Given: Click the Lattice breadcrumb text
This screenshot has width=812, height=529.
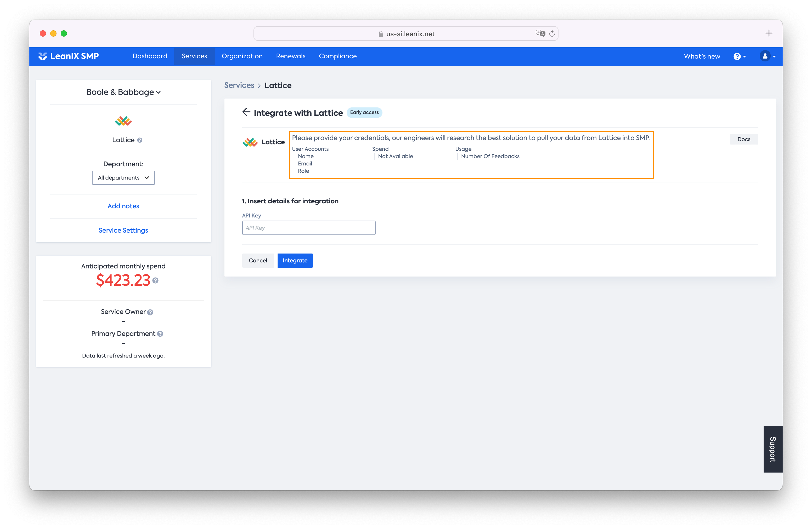Looking at the screenshot, I should click(278, 85).
